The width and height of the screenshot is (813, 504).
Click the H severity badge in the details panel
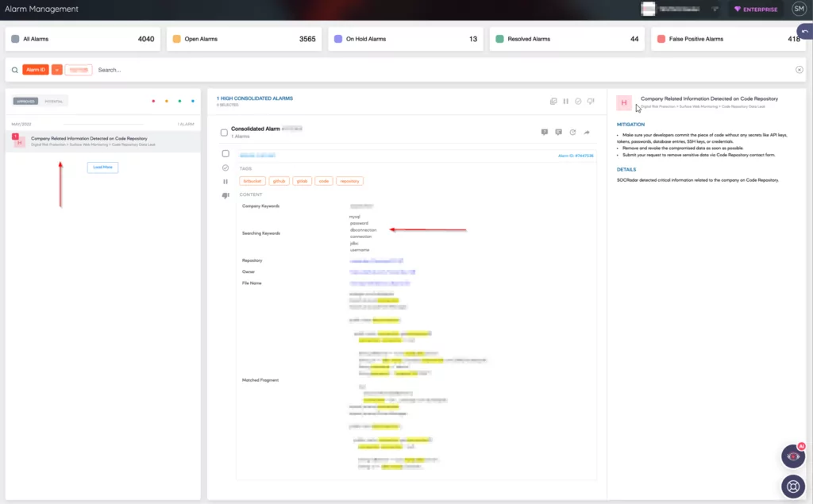tap(624, 102)
